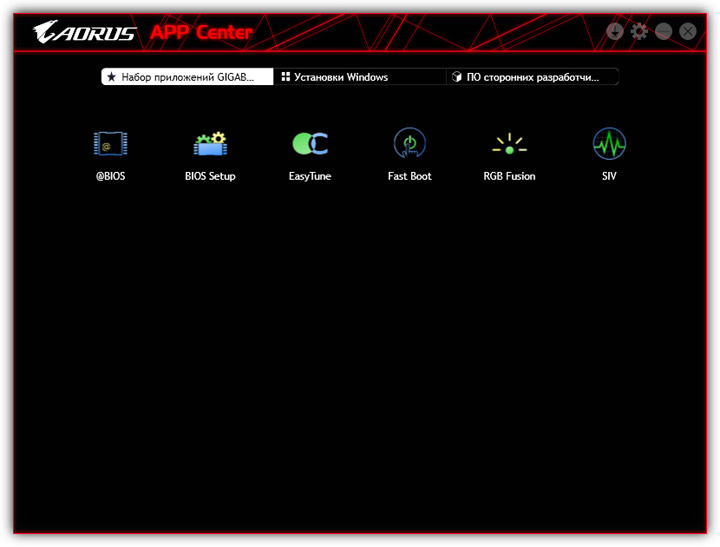
Task: Click the EasyTune text label
Action: coord(310,176)
